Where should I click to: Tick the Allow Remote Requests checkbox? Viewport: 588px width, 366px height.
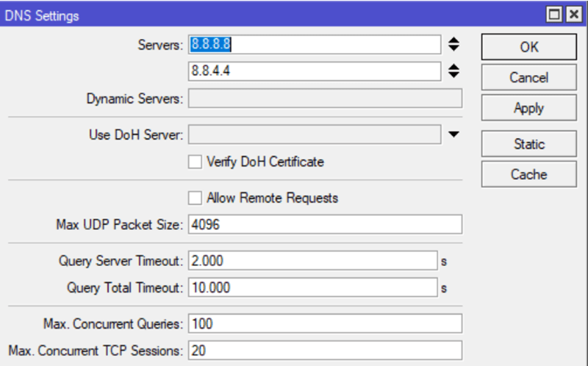[195, 198]
